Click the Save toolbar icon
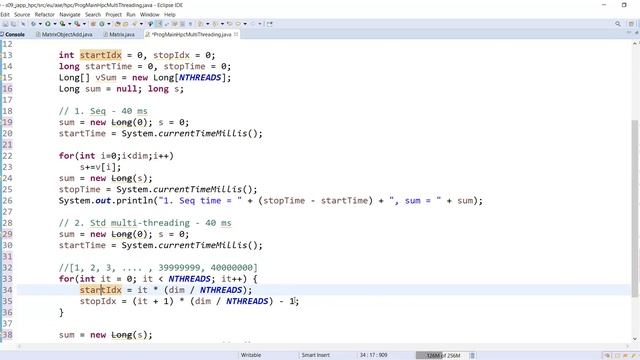This screenshot has width=640, height=360. pyautogui.click(x=5, y=24)
